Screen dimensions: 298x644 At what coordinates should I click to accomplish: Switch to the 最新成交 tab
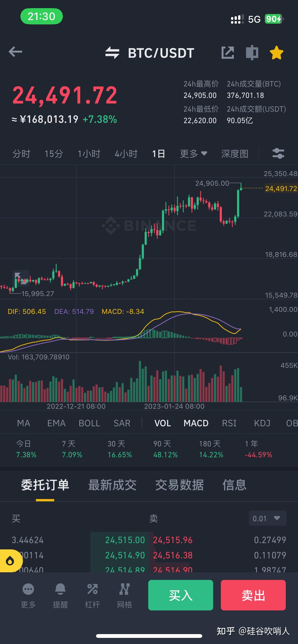pyautogui.click(x=112, y=485)
